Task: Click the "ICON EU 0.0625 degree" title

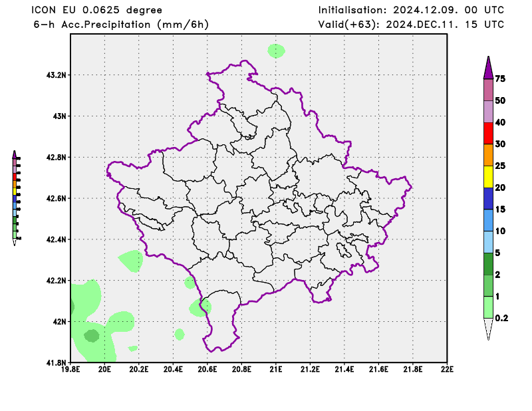Action: [97, 10]
